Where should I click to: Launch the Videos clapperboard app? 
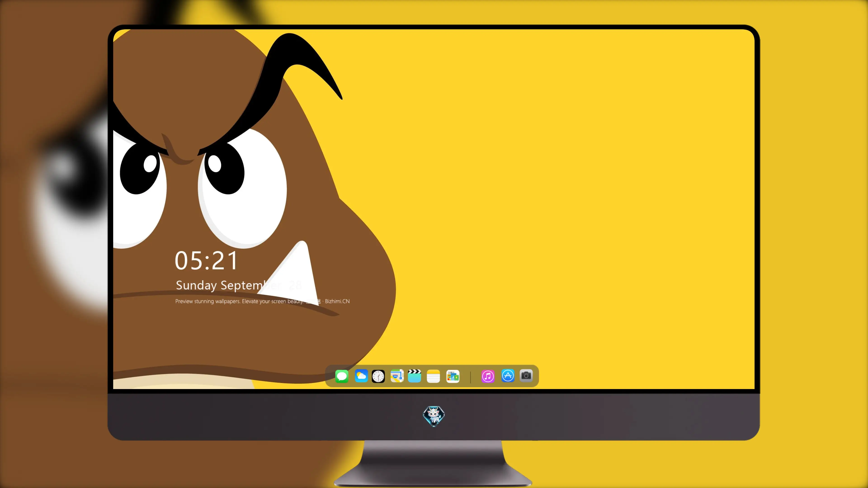tap(415, 376)
